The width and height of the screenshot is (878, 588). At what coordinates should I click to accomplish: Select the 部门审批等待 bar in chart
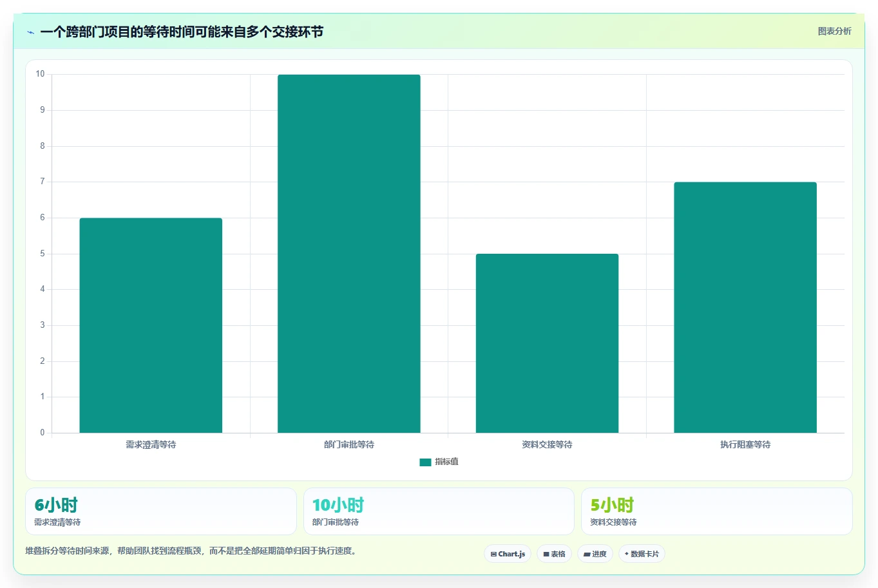point(349,254)
